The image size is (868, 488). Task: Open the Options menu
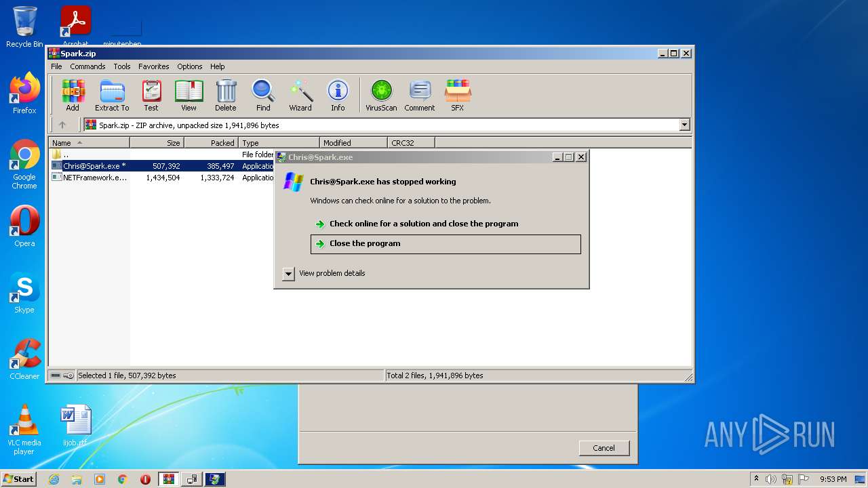click(190, 66)
